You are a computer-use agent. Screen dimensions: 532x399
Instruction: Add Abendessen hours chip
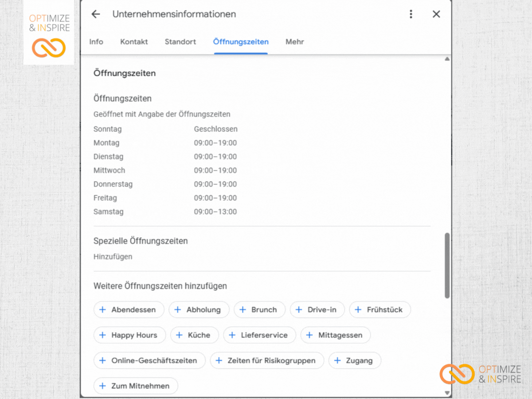(129, 310)
